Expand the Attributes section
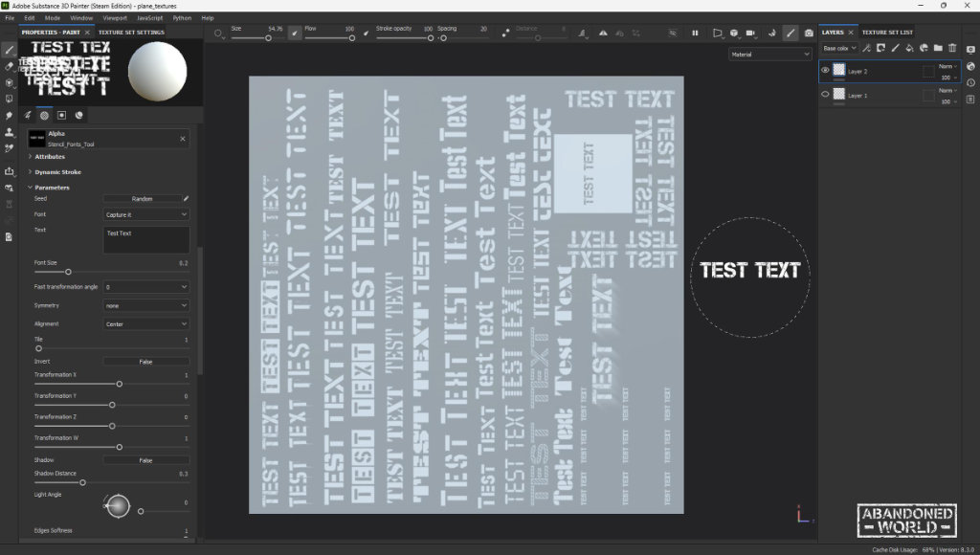This screenshot has height=555, width=980. [x=50, y=157]
